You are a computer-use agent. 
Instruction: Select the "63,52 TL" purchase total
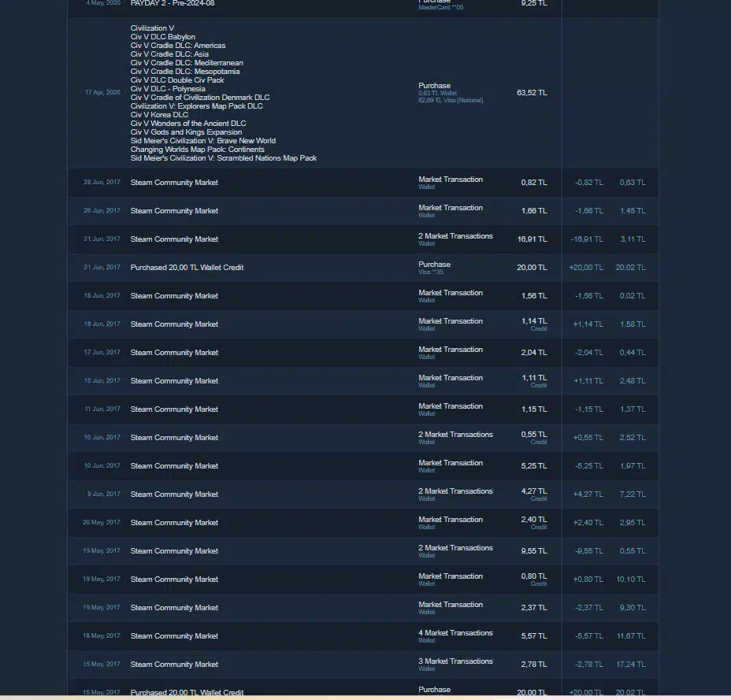(532, 93)
